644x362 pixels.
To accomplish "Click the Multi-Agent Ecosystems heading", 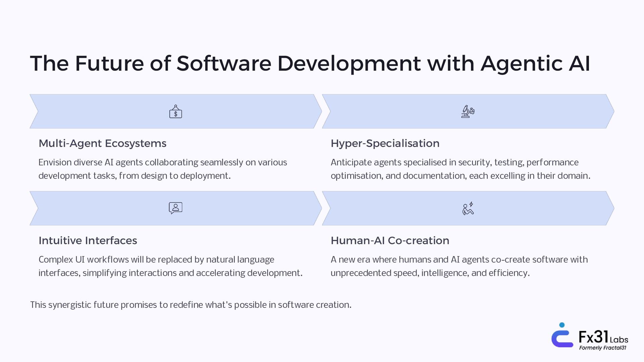I will 102,143.
